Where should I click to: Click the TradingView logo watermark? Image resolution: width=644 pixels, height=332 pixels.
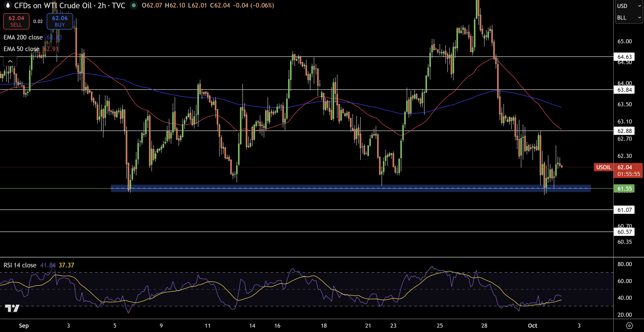click(12, 308)
